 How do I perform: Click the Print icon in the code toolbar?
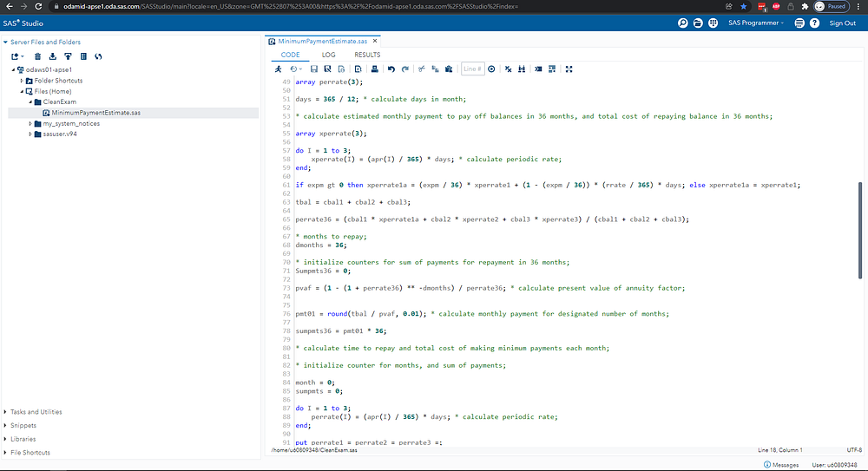click(374, 69)
